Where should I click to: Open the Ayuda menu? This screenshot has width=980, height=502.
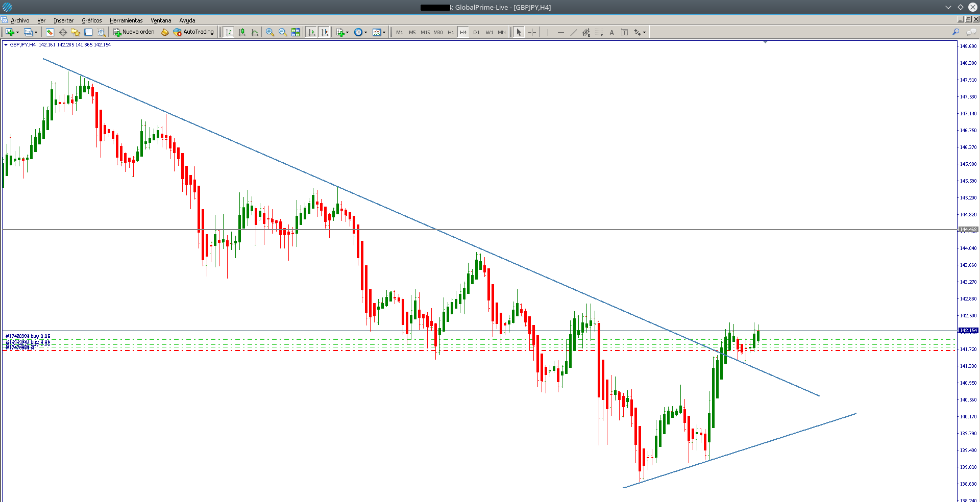pyautogui.click(x=187, y=20)
